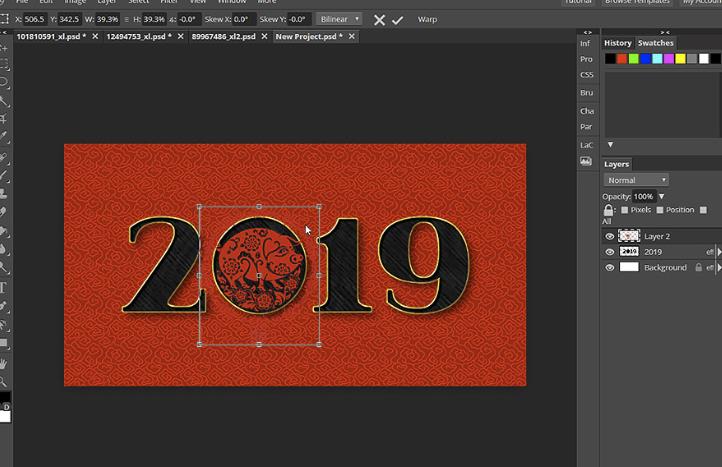The image size is (722, 467).
Task: Open the image panel icon in sidebar
Action: point(586,161)
